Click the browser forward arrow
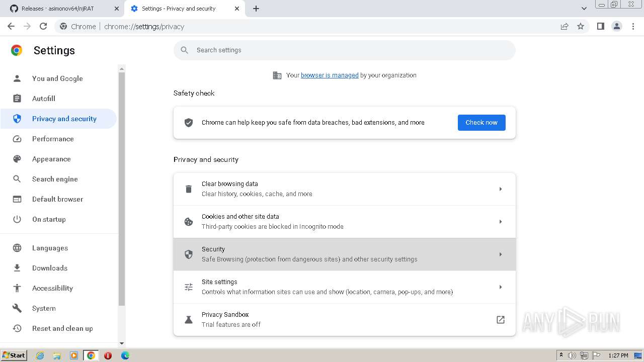644x362 pixels. click(x=27, y=26)
